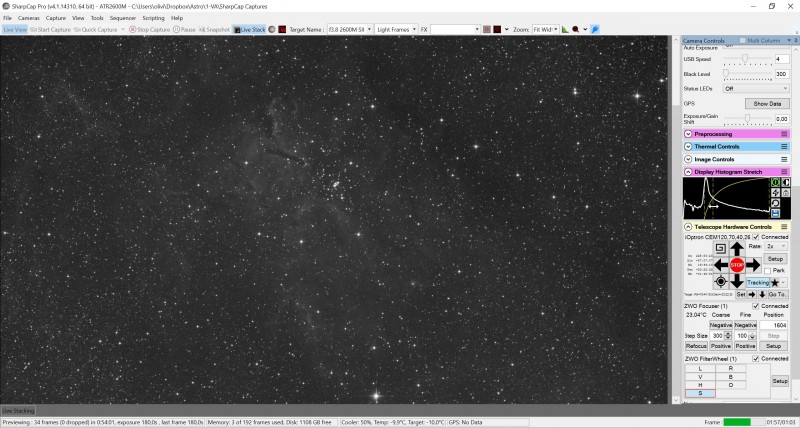Image resolution: width=800 pixels, height=428 pixels.
Task: Click the half-circle contrast icon in histogram panel
Action: point(785,182)
